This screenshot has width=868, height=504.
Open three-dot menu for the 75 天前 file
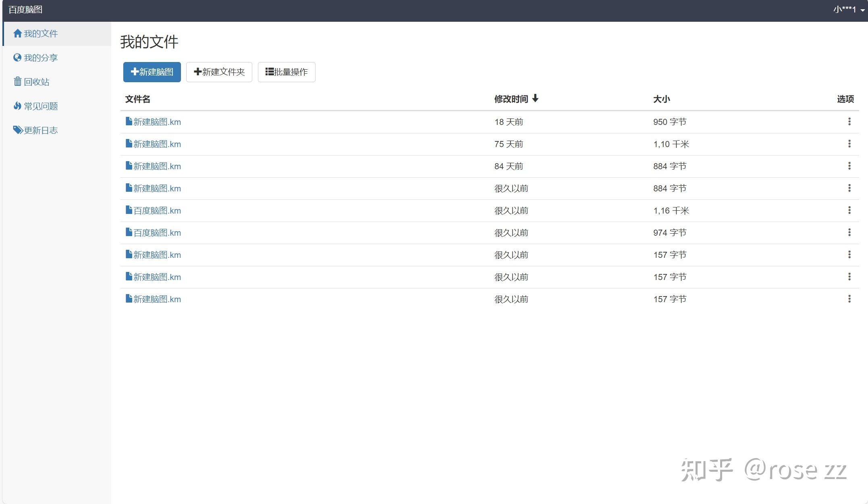tap(849, 144)
